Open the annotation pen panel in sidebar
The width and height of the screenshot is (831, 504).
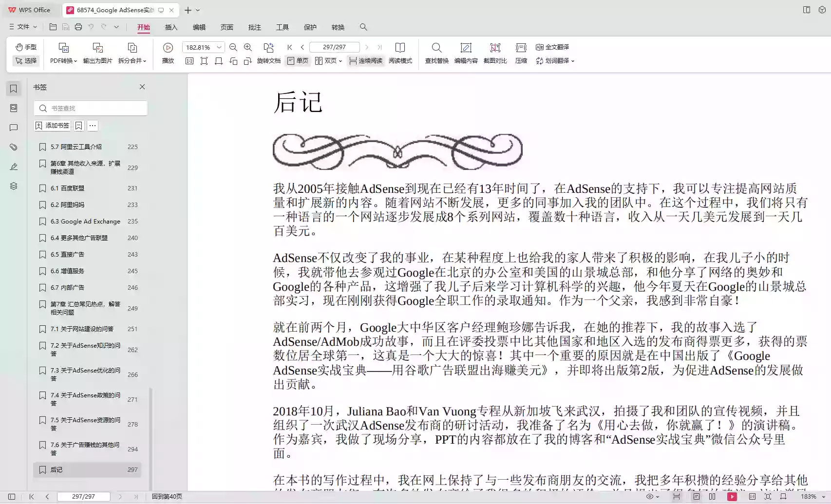pos(13,166)
